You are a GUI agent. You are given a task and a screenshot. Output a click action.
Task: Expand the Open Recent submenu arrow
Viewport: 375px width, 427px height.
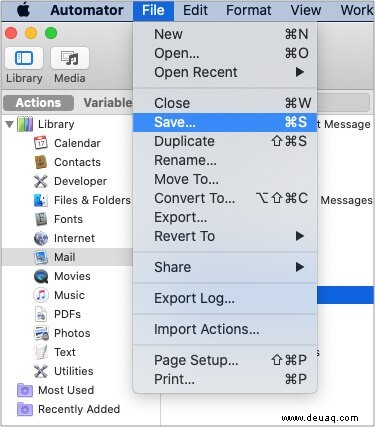pyautogui.click(x=300, y=72)
